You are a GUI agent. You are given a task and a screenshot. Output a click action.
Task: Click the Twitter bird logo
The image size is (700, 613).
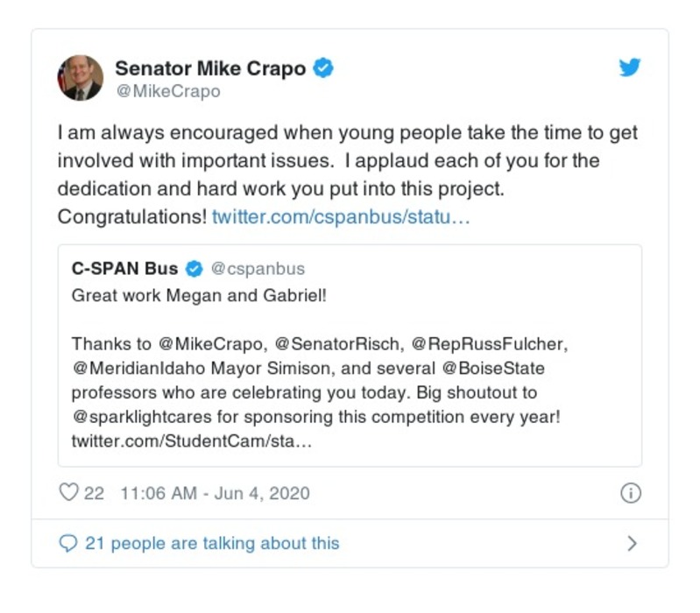[629, 68]
